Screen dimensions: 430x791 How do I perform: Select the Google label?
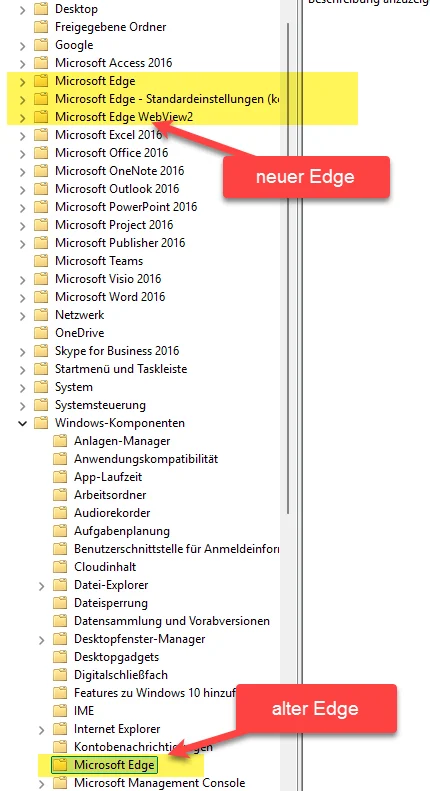tap(74, 45)
